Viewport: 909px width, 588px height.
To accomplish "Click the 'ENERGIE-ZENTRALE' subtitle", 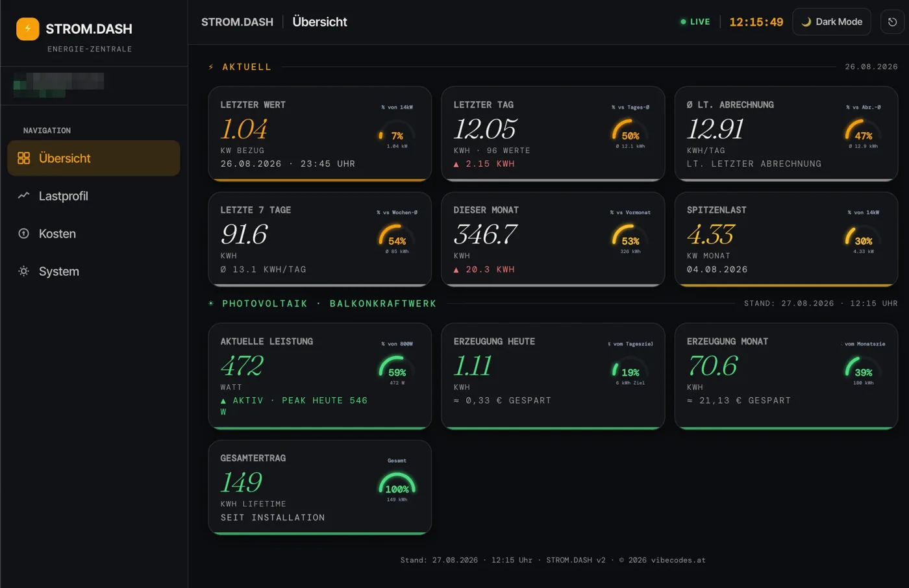I will pyautogui.click(x=90, y=49).
